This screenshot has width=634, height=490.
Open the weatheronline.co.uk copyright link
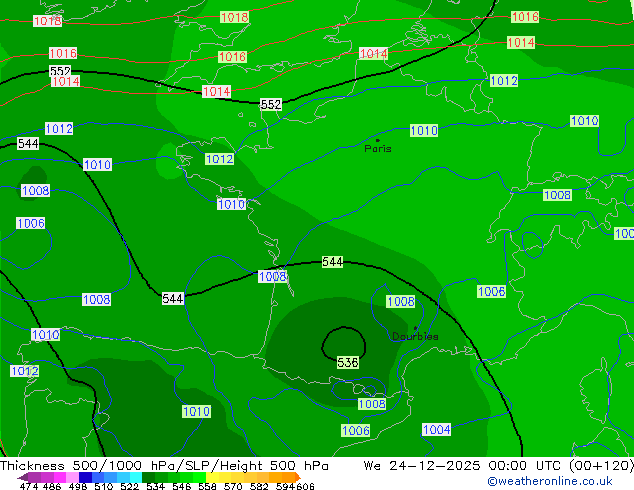(550, 481)
